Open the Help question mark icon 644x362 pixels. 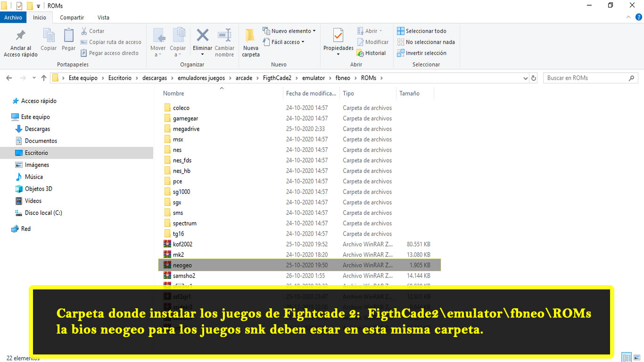[x=639, y=17]
